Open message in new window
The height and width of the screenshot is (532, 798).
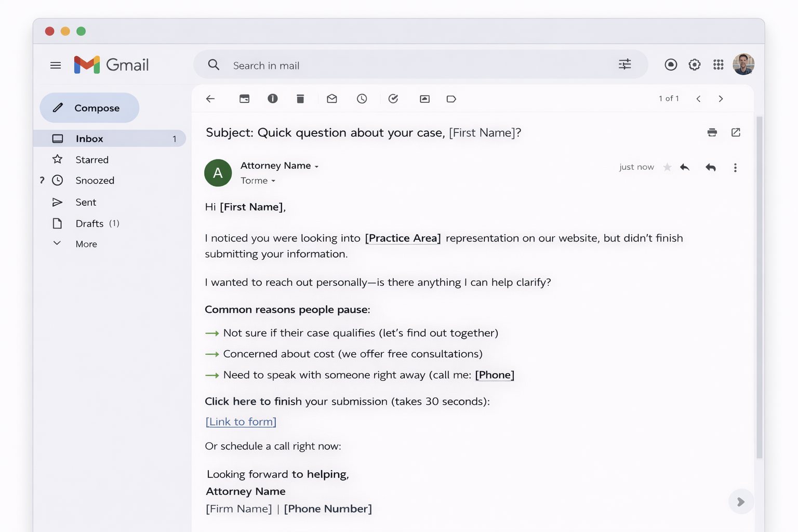point(736,132)
